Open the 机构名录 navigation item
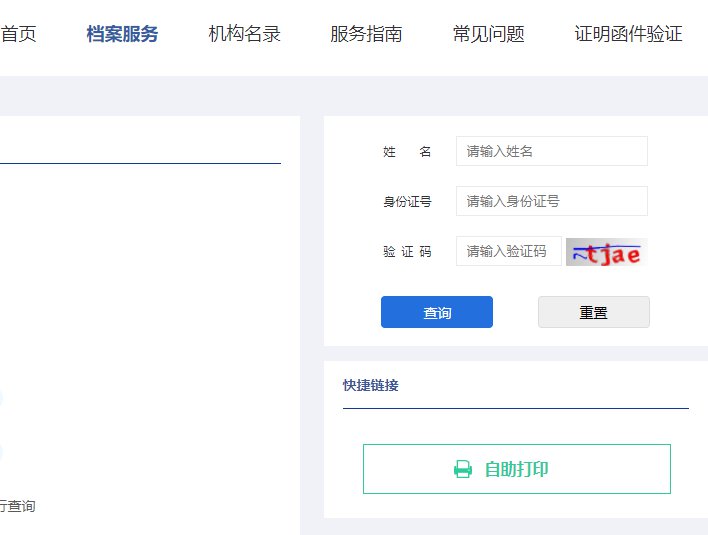The height and width of the screenshot is (535, 708). pos(244,34)
